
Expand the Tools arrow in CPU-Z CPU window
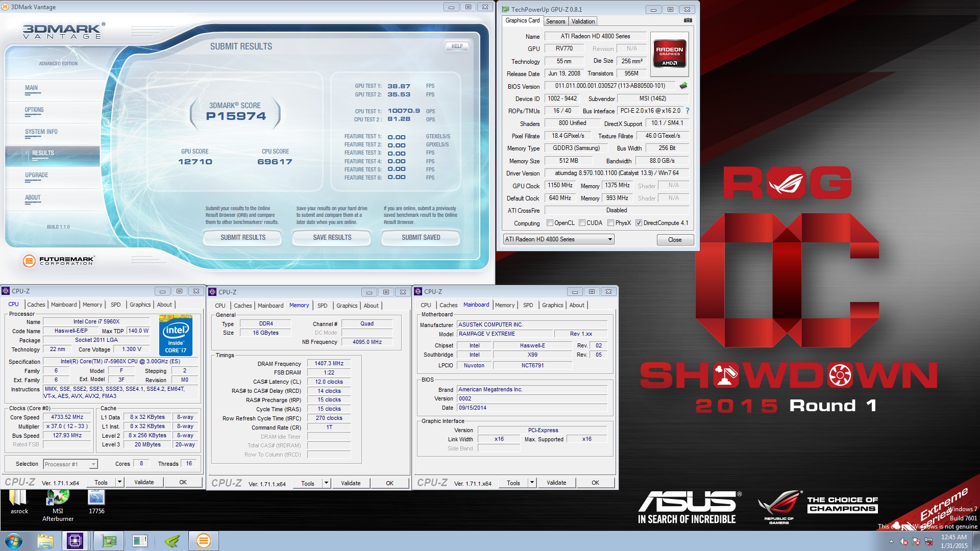tap(119, 482)
